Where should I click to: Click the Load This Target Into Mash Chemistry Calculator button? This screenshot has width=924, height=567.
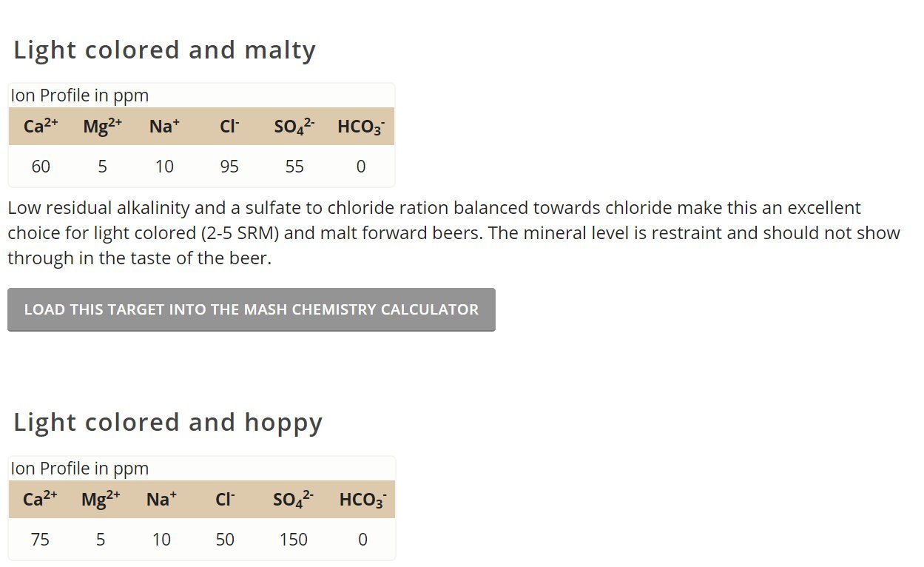(x=251, y=309)
